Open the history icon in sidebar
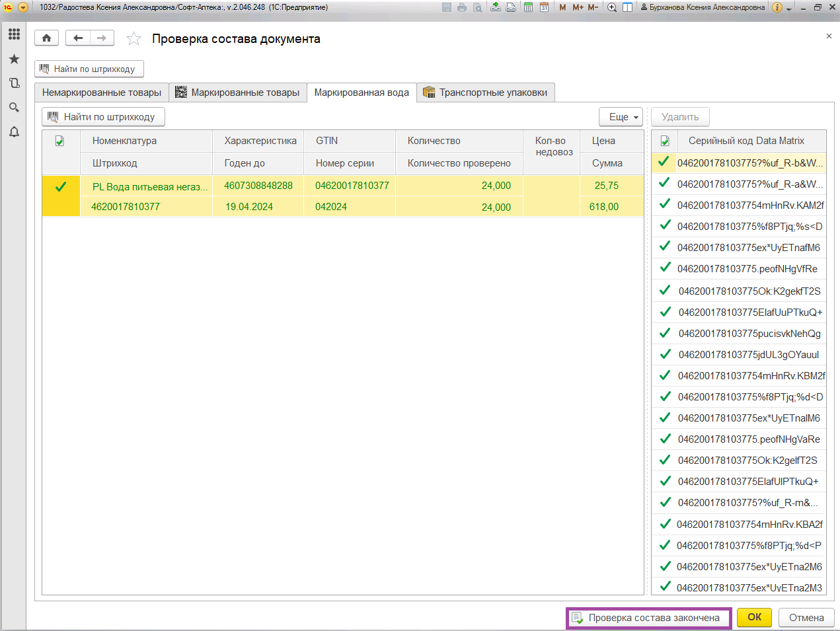 click(x=14, y=83)
